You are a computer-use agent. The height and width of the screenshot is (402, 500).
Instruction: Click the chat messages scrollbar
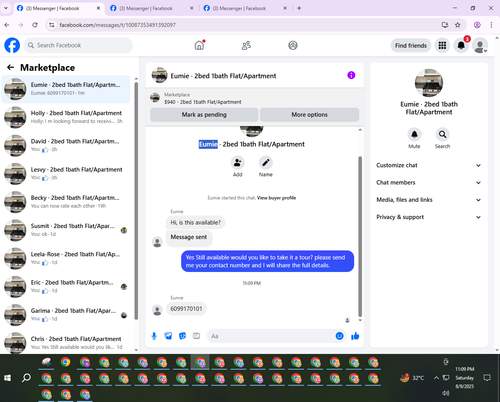click(360, 236)
